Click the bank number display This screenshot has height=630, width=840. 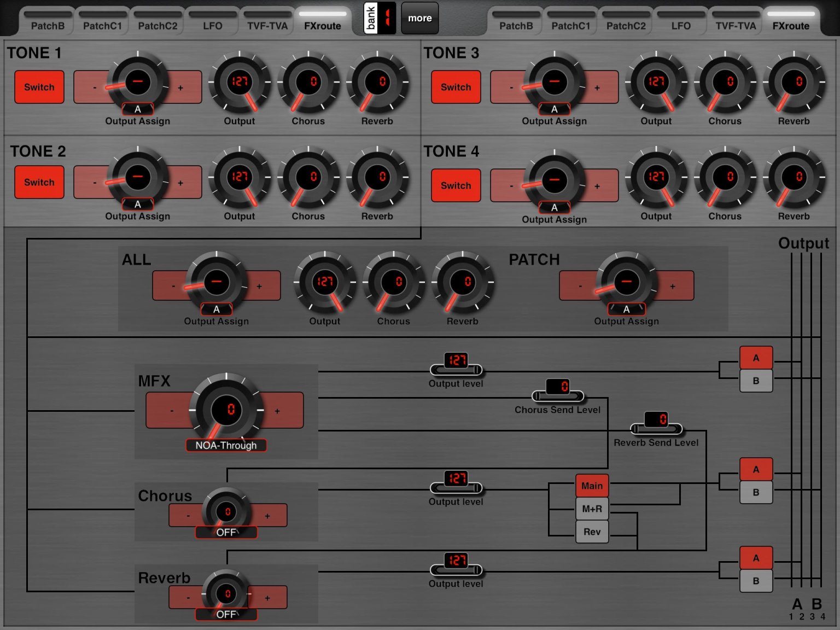tap(387, 18)
